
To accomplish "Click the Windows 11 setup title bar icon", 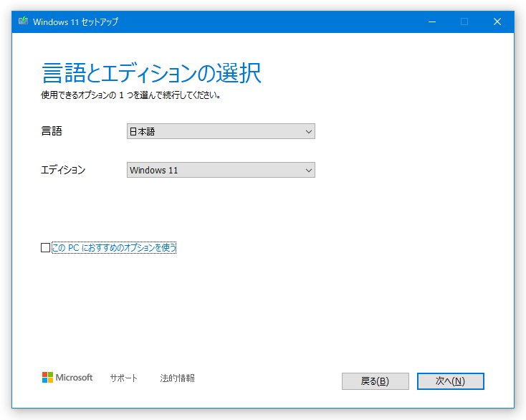I will pos(23,22).
